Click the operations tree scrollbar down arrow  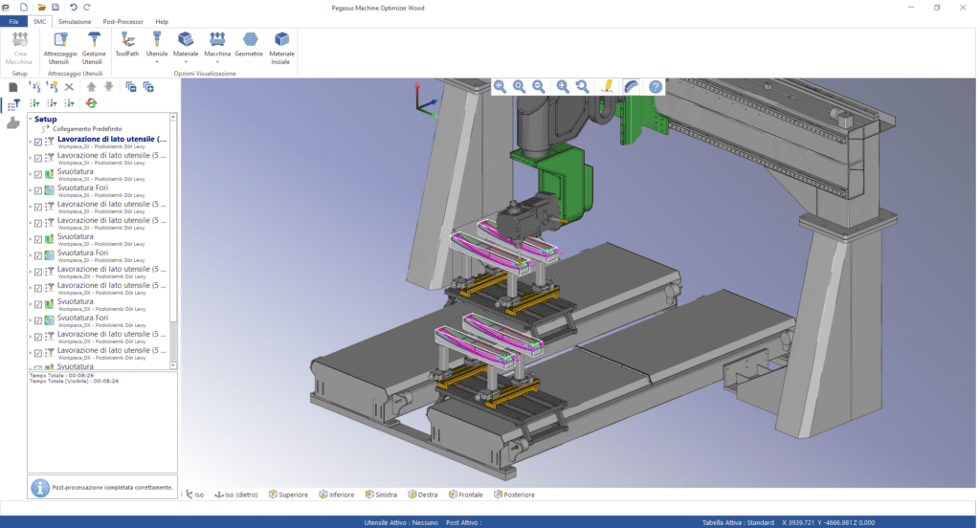pyautogui.click(x=173, y=365)
